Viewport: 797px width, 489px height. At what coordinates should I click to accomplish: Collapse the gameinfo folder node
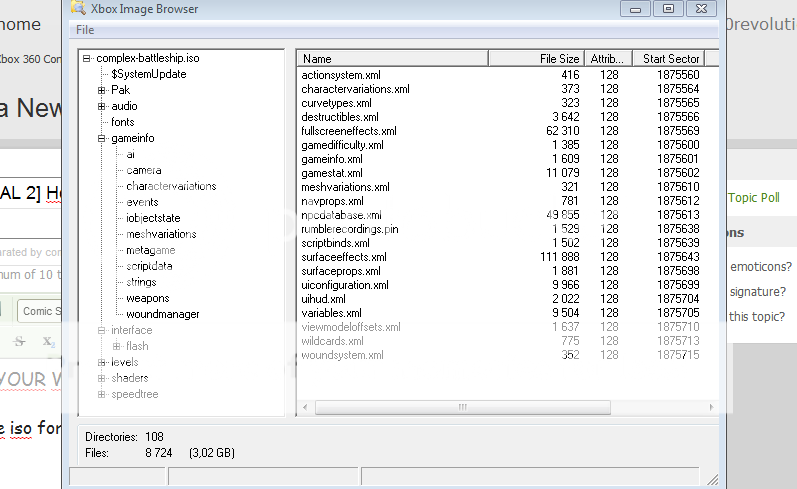pyautogui.click(x=101, y=138)
